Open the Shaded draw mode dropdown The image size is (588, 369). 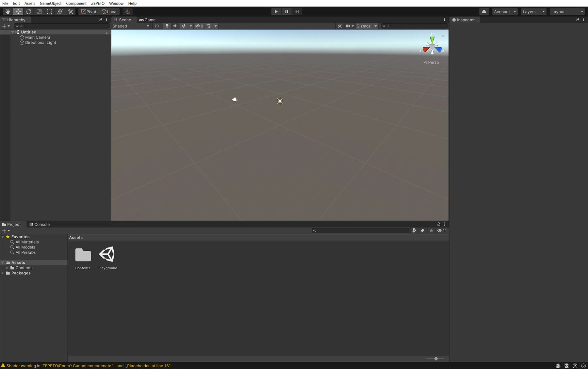point(131,26)
